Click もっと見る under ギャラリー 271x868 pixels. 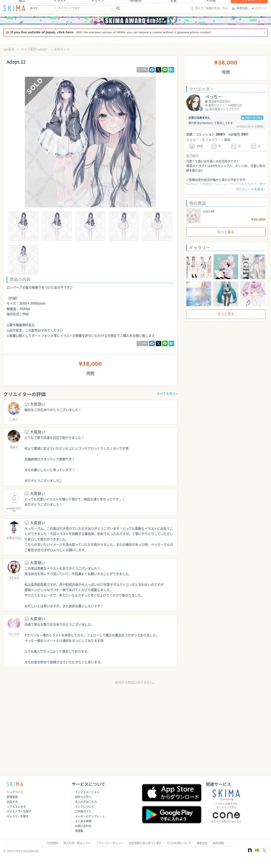pyautogui.click(x=226, y=314)
